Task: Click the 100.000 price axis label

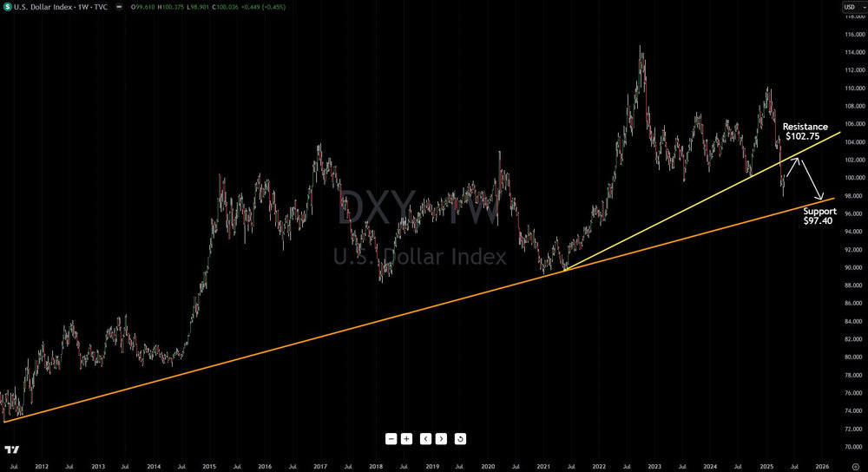Action: click(855, 178)
